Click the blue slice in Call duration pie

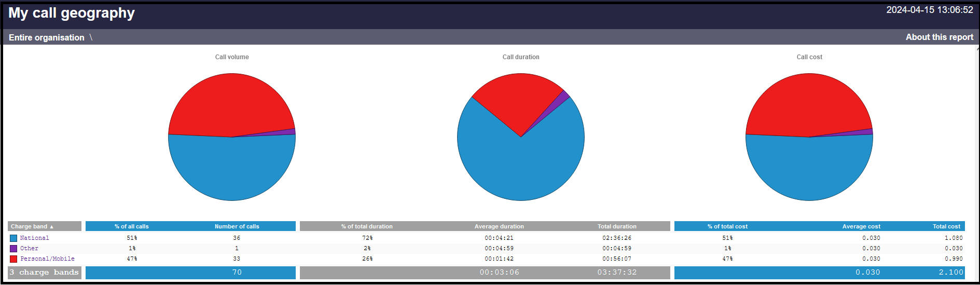click(x=521, y=171)
